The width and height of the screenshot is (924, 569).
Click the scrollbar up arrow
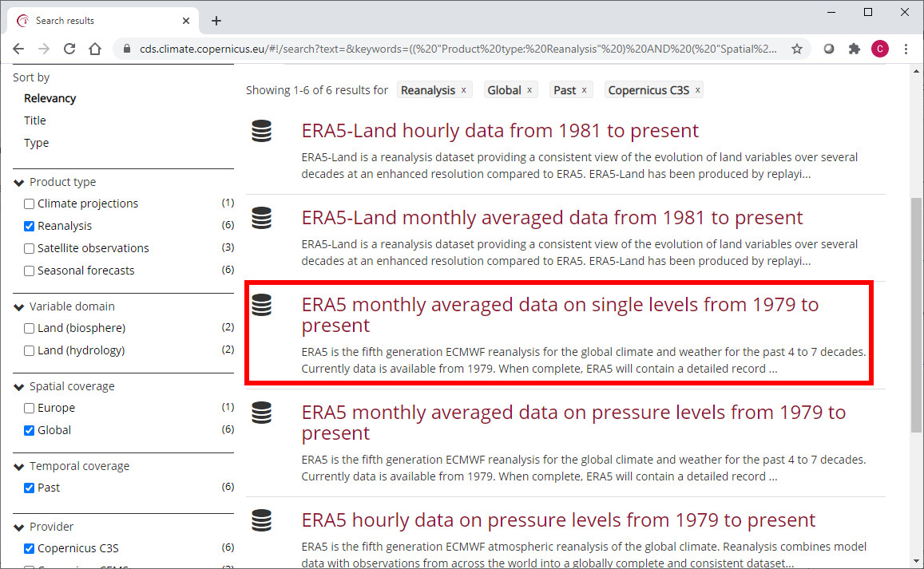coord(916,71)
